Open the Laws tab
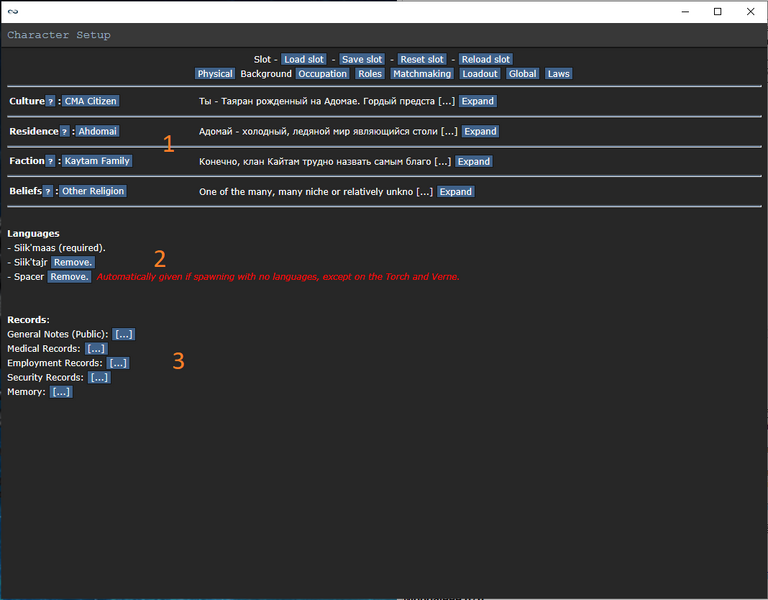Viewport: 768px width, 600px height. (x=558, y=74)
